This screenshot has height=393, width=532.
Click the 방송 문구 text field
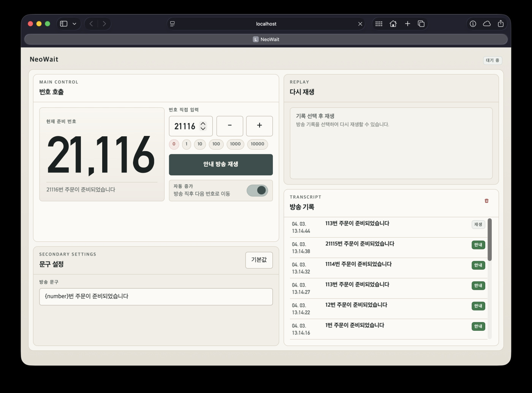(x=156, y=297)
